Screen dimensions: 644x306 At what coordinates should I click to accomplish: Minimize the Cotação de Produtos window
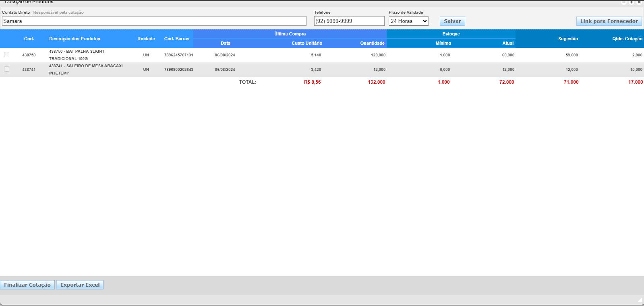624,2
